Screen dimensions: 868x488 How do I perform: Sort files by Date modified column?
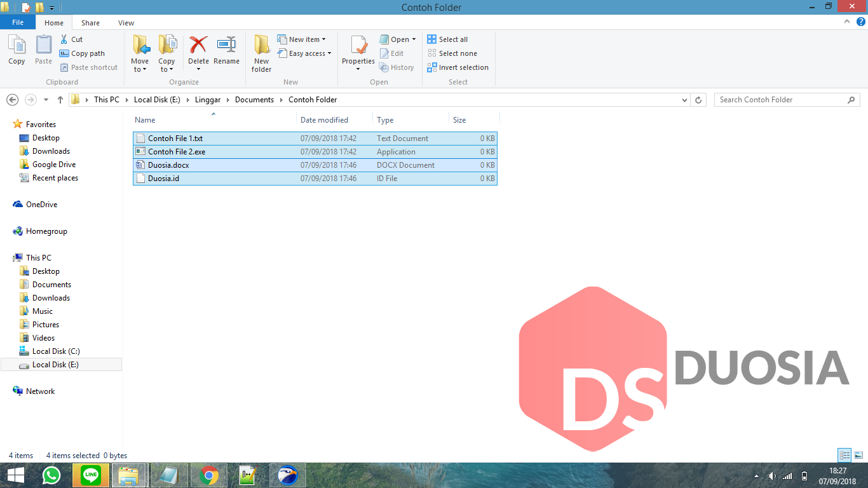pos(335,120)
